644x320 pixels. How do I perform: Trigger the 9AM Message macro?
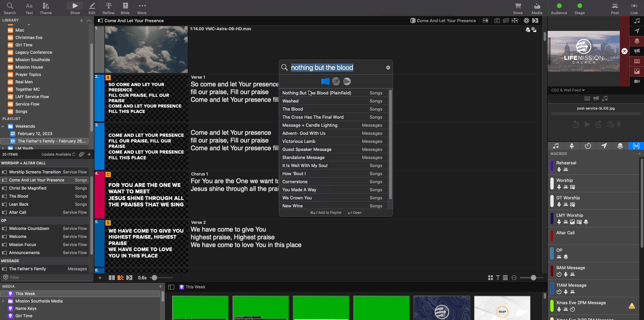click(594, 271)
